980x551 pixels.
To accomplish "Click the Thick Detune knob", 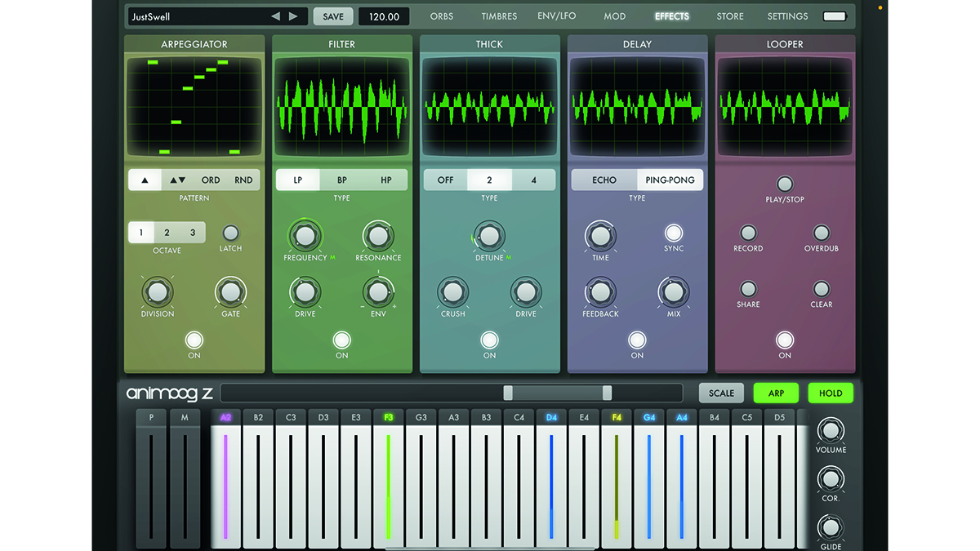I will click(x=488, y=237).
